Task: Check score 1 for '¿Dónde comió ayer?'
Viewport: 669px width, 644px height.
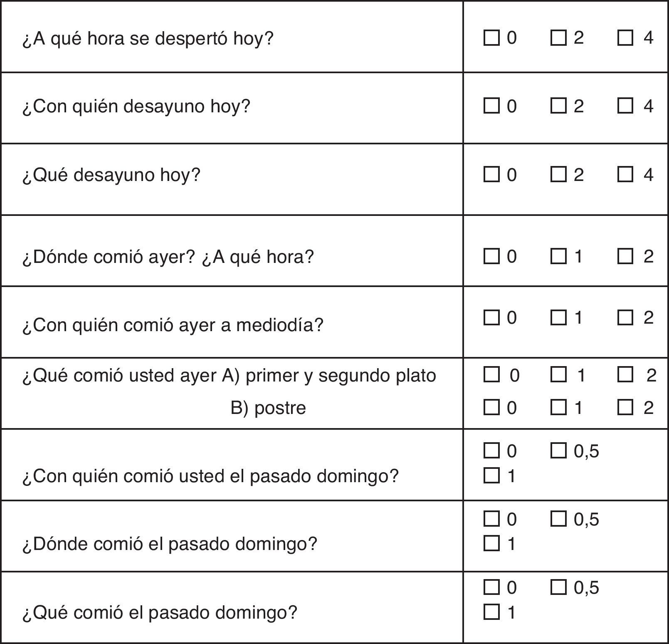Action: click(558, 256)
